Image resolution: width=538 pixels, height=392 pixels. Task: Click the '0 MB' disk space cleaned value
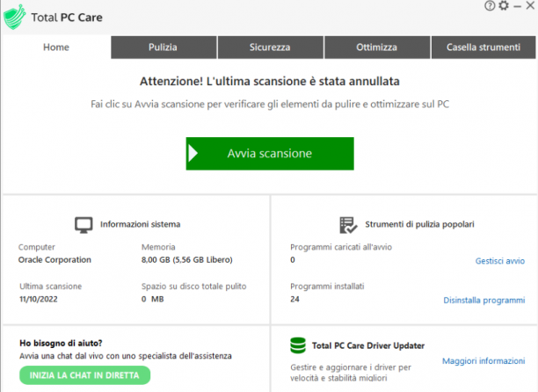(x=153, y=300)
